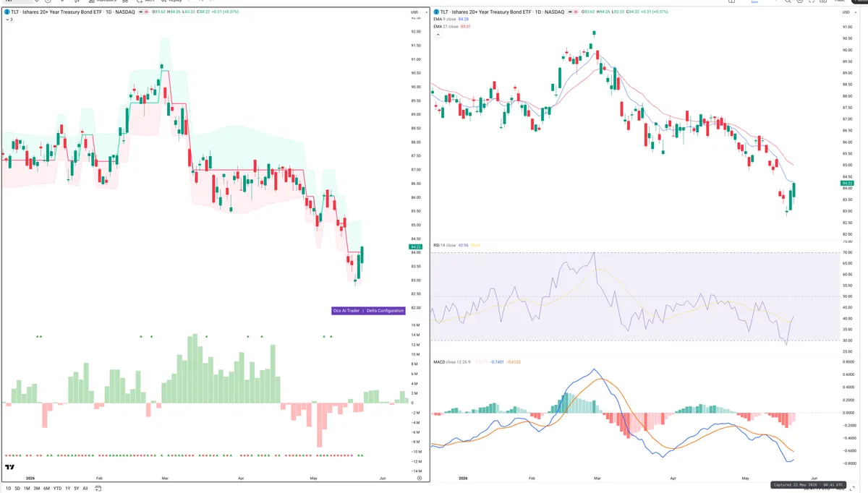Click the TradingView logo on left chart
Image resolution: width=868 pixels, height=493 pixels.
10,468
